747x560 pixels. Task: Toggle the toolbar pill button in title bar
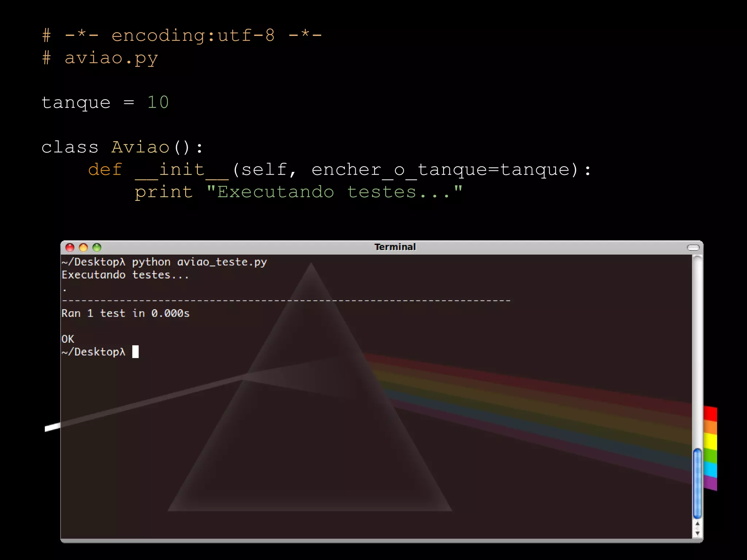pyautogui.click(x=693, y=248)
